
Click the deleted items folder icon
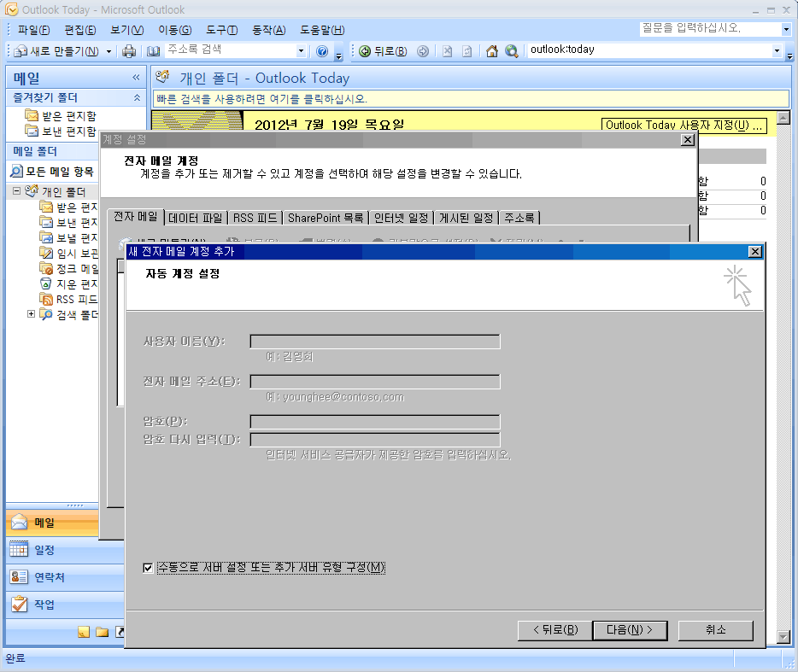[46, 283]
